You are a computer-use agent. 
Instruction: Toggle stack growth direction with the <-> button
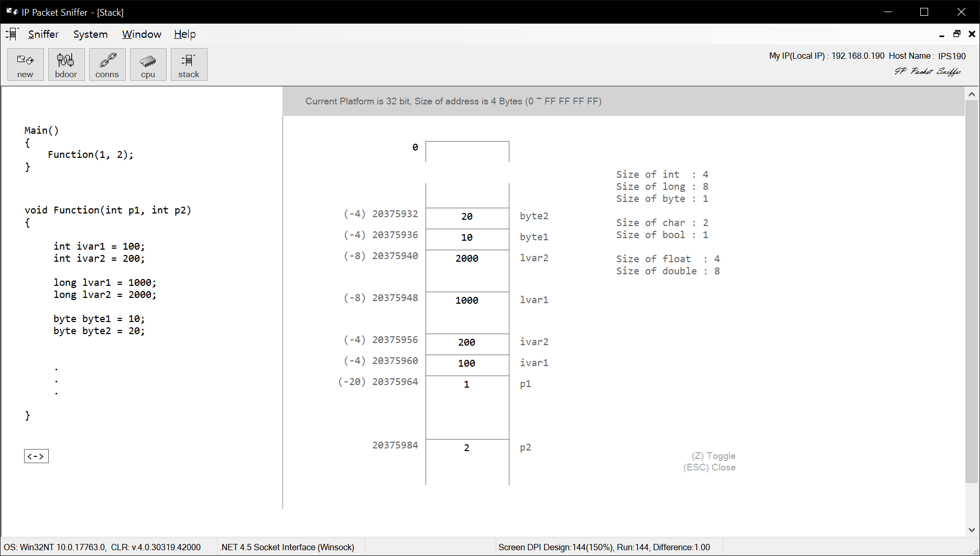tap(36, 456)
